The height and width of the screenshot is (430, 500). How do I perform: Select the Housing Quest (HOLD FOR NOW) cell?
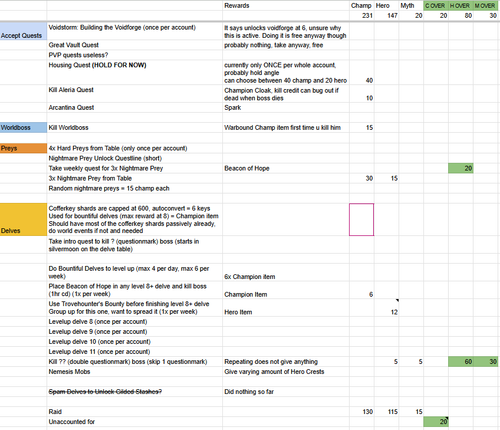pos(135,73)
